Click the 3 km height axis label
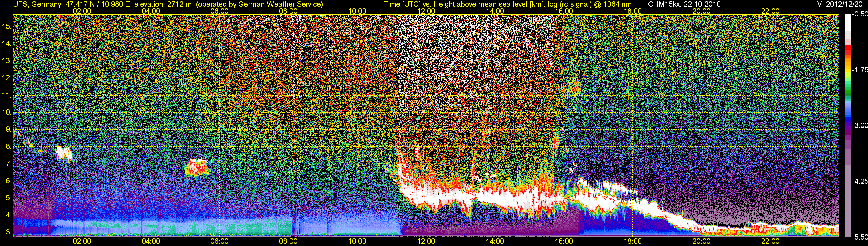This screenshot has height=246, width=868. coord(8,232)
